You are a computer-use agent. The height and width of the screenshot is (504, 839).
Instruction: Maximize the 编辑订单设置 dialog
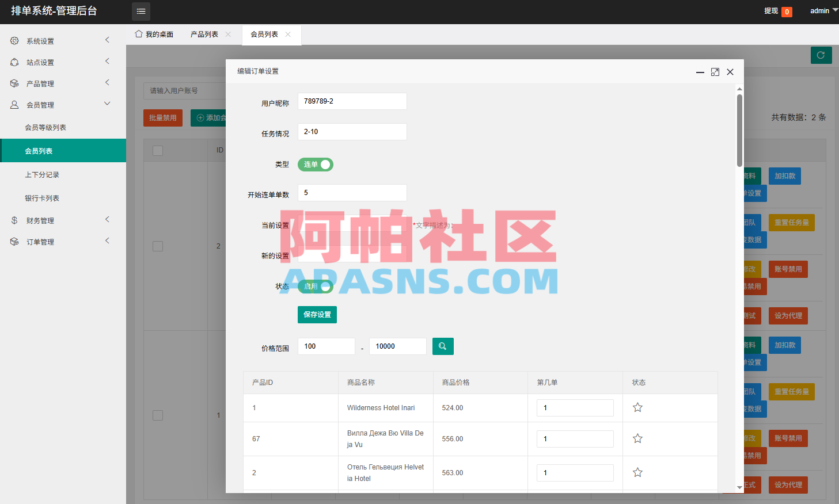pyautogui.click(x=715, y=72)
